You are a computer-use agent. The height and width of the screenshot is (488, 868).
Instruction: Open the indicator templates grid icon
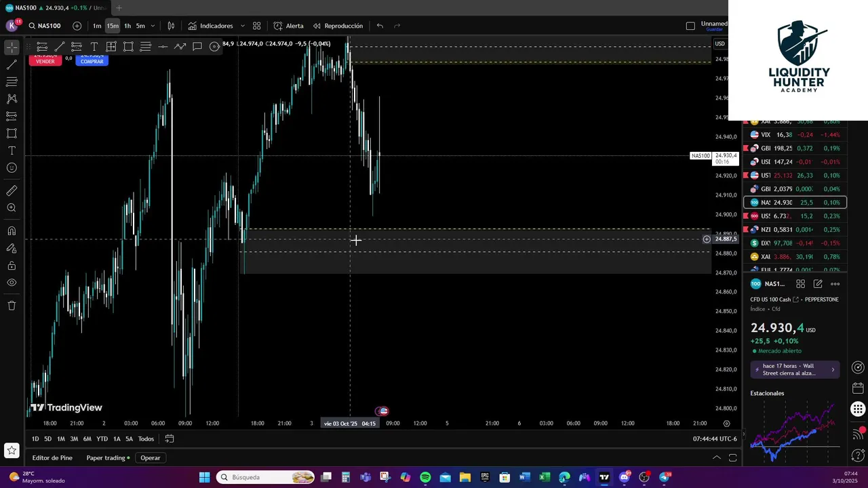point(257,26)
